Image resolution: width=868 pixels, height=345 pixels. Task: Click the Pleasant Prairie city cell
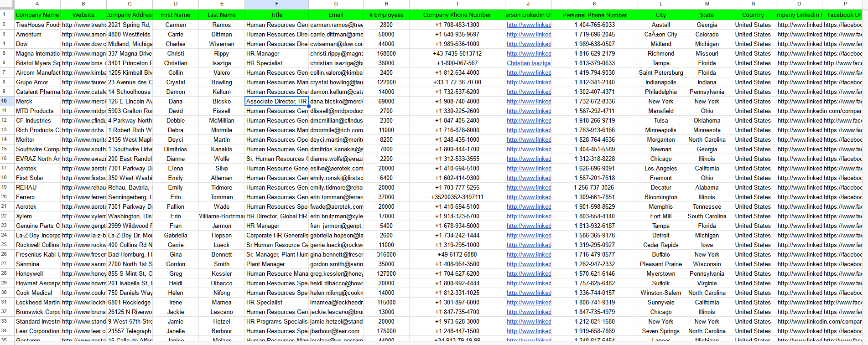pyautogui.click(x=661, y=264)
